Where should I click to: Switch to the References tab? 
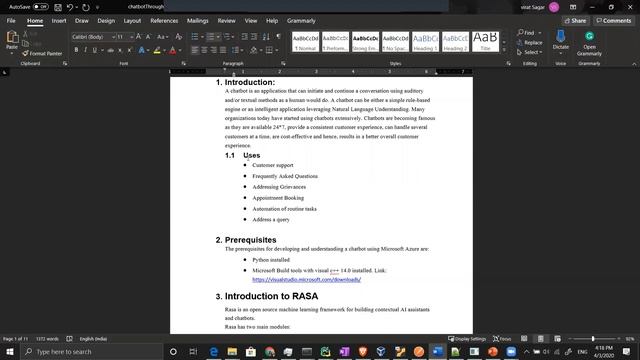pos(164,21)
